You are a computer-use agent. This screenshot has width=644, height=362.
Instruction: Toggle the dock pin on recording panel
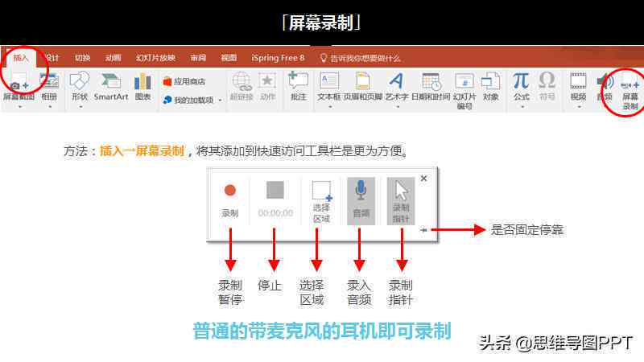[423, 230]
